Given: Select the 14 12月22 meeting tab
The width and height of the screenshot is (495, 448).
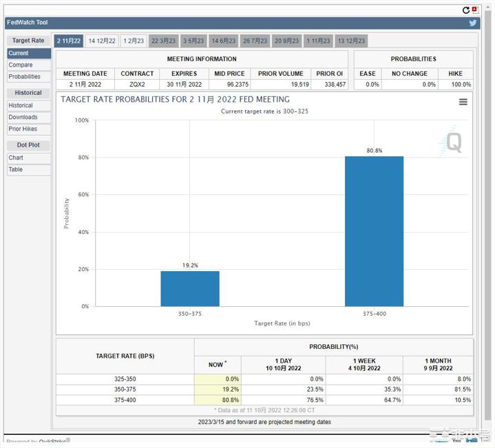Looking at the screenshot, I should 103,41.
